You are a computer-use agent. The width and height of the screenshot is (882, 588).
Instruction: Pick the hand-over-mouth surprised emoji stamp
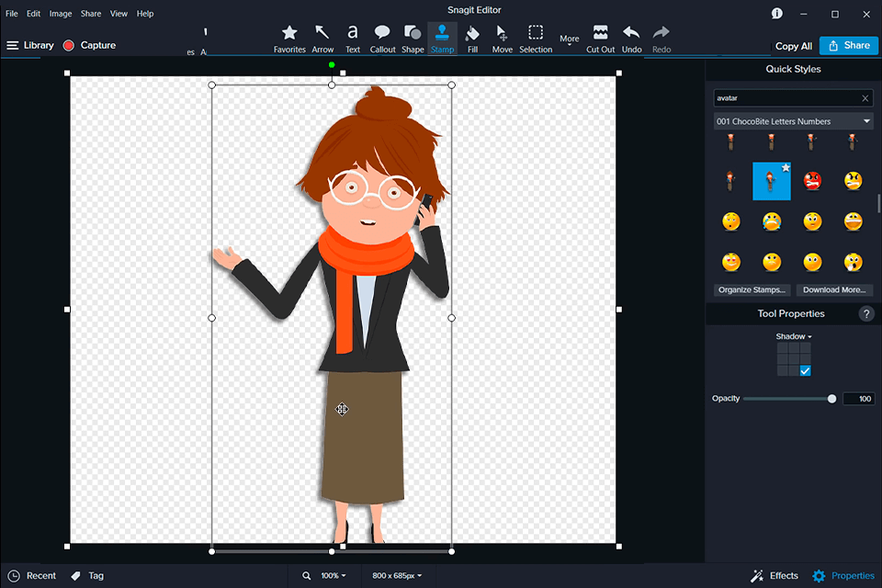pyautogui.click(x=854, y=262)
